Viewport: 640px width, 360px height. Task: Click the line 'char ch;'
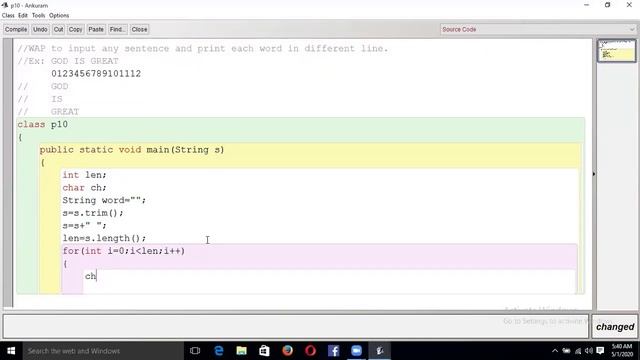(84, 187)
